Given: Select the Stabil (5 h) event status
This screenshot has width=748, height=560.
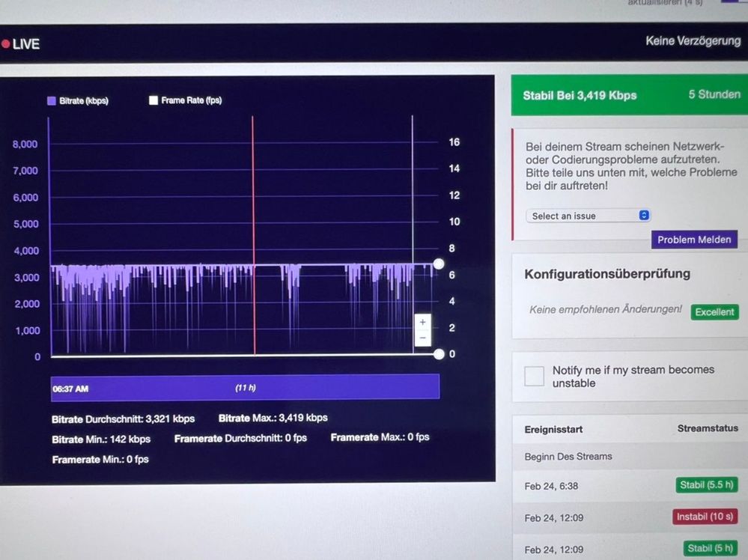Looking at the screenshot, I should point(710,549).
